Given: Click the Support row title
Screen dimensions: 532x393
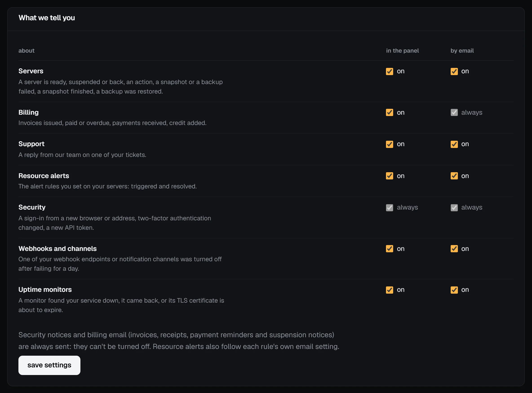Looking at the screenshot, I should coord(31,144).
